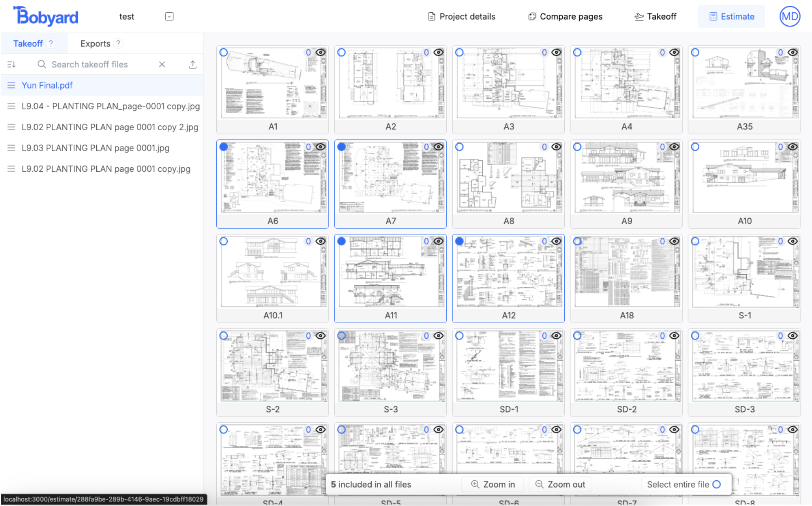This screenshot has width=812, height=506.
Task: Open the test project dropdown
Action: tap(169, 16)
